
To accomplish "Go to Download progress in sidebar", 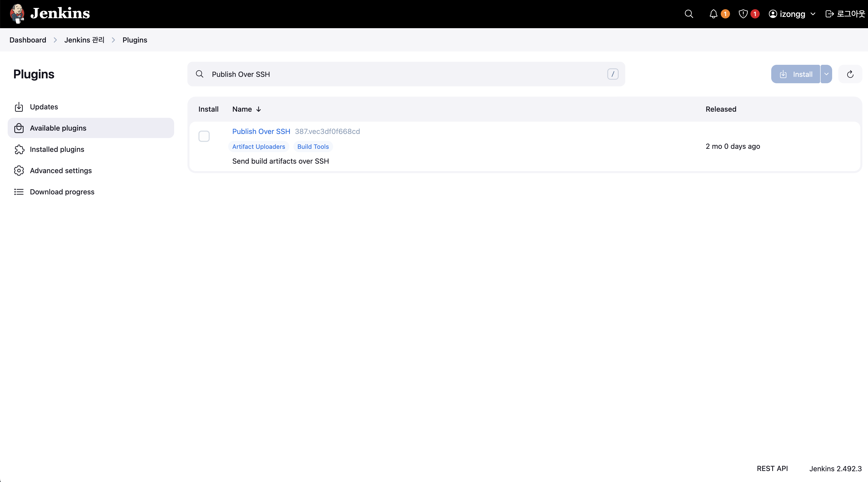I will pos(62,192).
